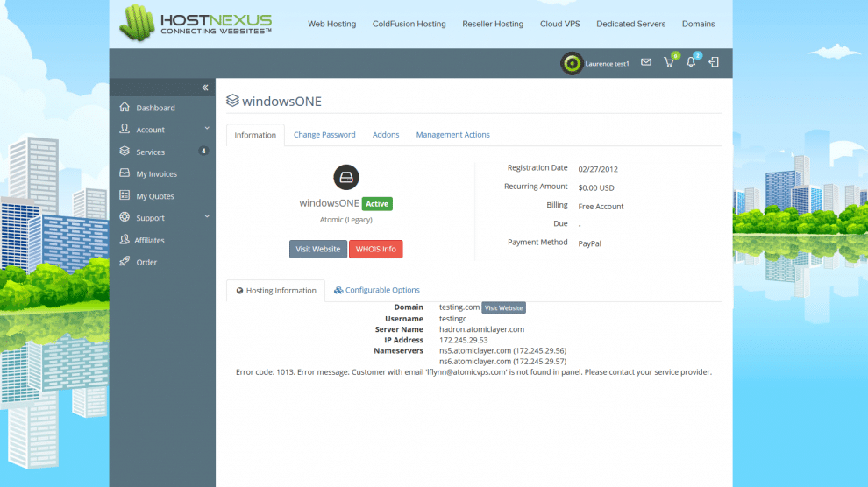Click the hosting disk drive icon
The image size is (868, 487).
click(x=346, y=178)
